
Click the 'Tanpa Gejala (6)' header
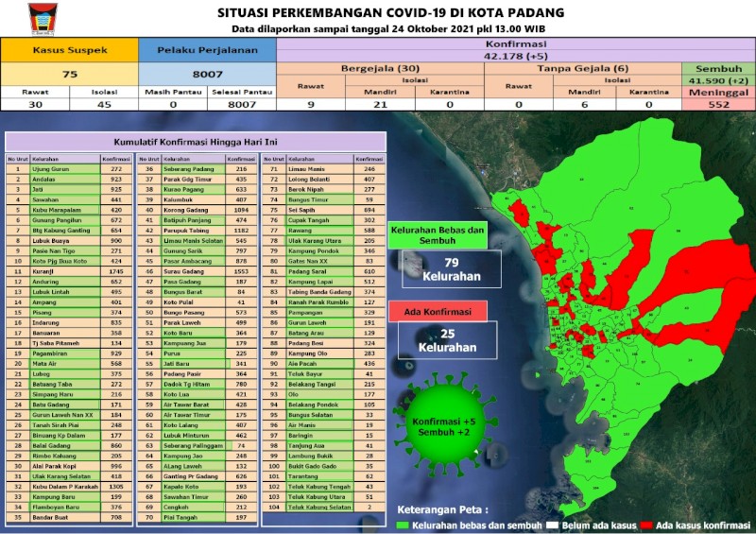click(582, 68)
